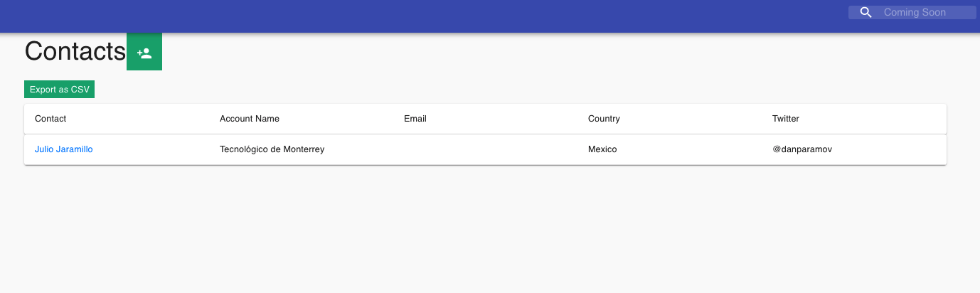
Task: Select the Tecnológico de Monterrey cell
Action: [x=272, y=149]
